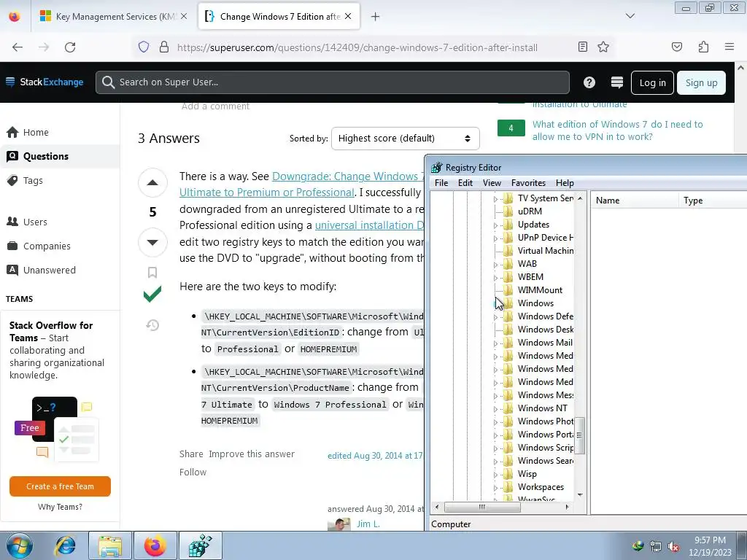Viewport: 747px width, 560px height.
Task: Click the Name column header in Registry Editor
Action: pos(634,201)
